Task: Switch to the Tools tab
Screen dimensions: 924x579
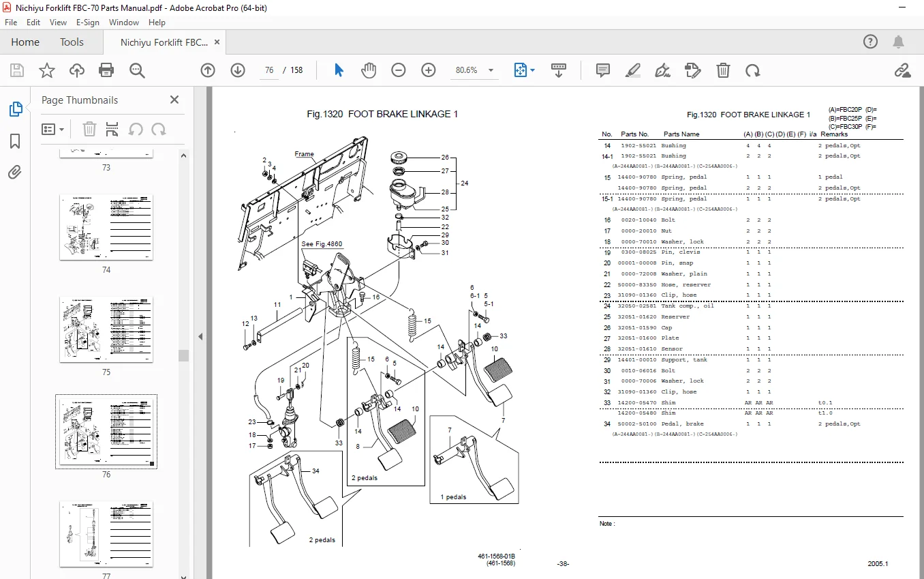Action: pos(72,42)
